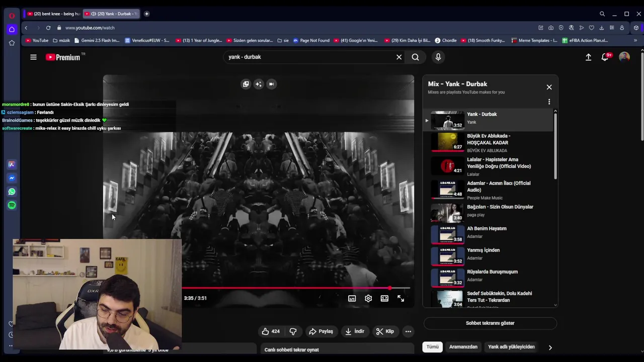
Task: Go back to previous page
Action: 26,28
